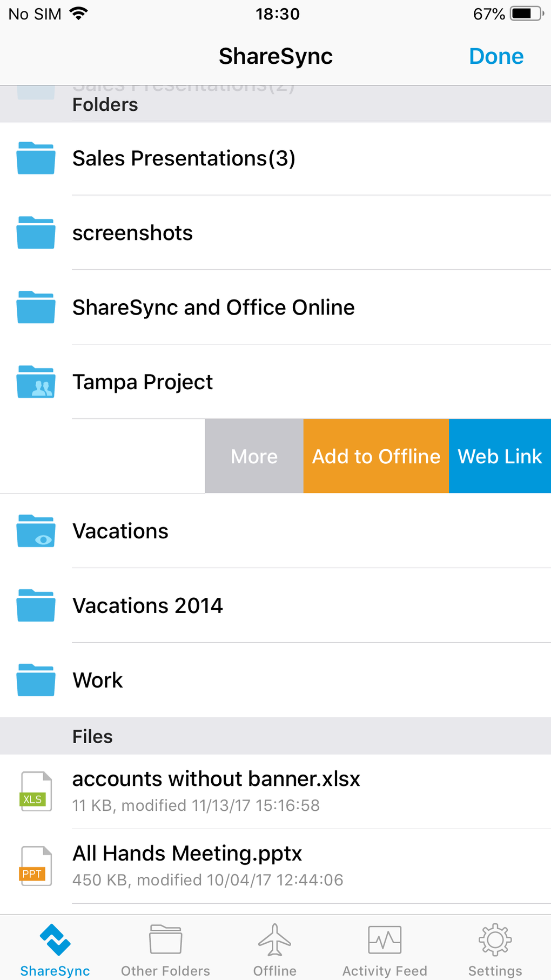The image size is (551, 980).
Task: Click the Tampa Project shared folder icon
Action: (x=36, y=382)
